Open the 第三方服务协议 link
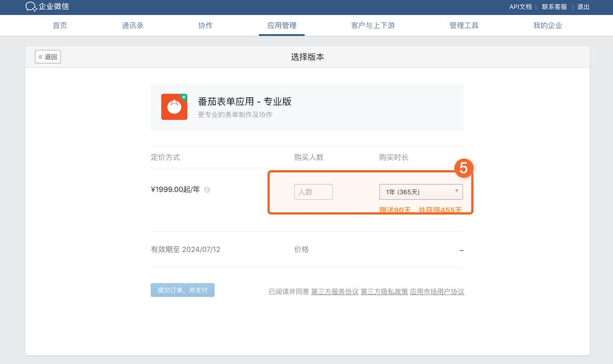This screenshot has width=613, height=364. coord(335,292)
